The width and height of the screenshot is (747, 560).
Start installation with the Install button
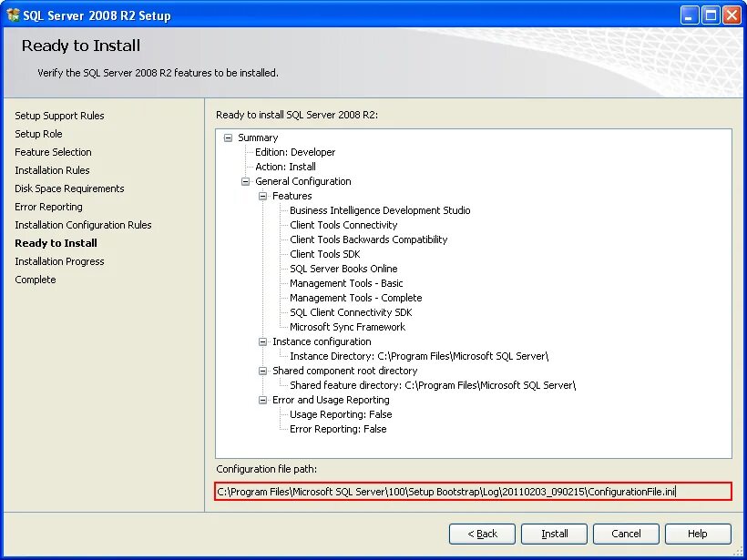pyautogui.click(x=554, y=534)
